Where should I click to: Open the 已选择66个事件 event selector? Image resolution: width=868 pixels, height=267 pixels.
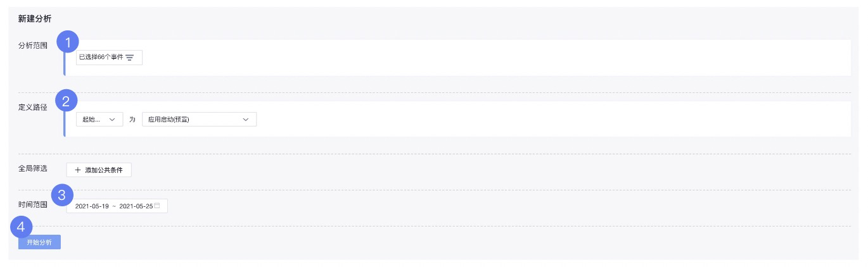pyautogui.click(x=109, y=58)
